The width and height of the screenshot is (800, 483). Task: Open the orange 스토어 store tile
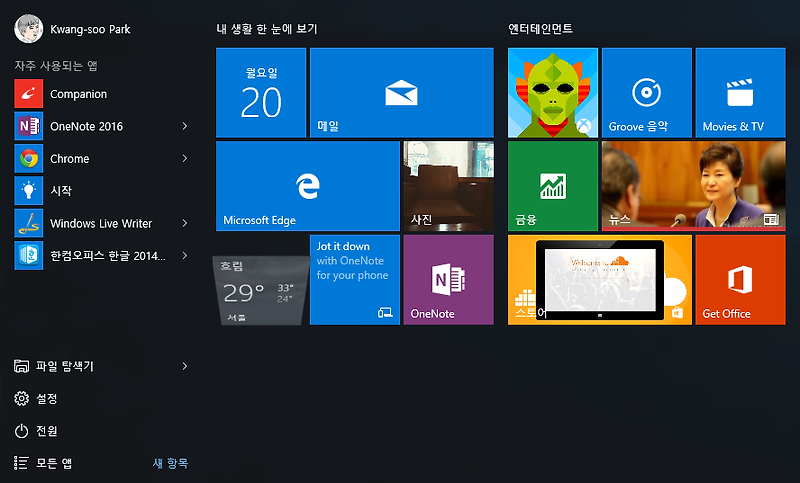click(x=599, y=280)
